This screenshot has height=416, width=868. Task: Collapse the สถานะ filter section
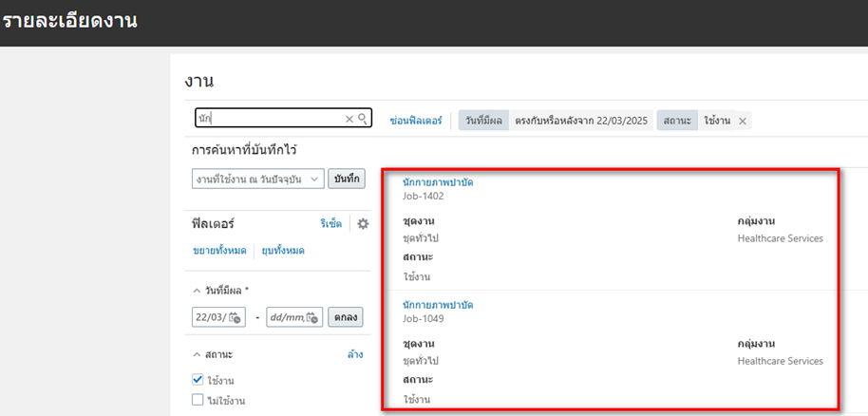point(198,354)
